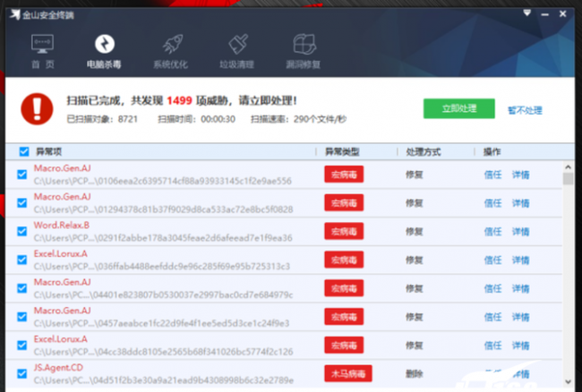582x392 pixels.
Task: Open the 漏洞修复 shield icon
Action: click(x=304, y=44)
